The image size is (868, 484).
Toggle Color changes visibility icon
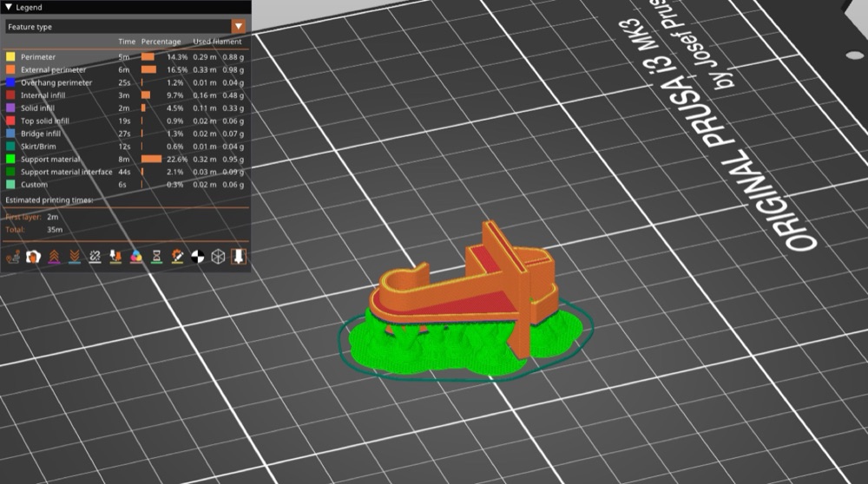click(x=135, y=257)
